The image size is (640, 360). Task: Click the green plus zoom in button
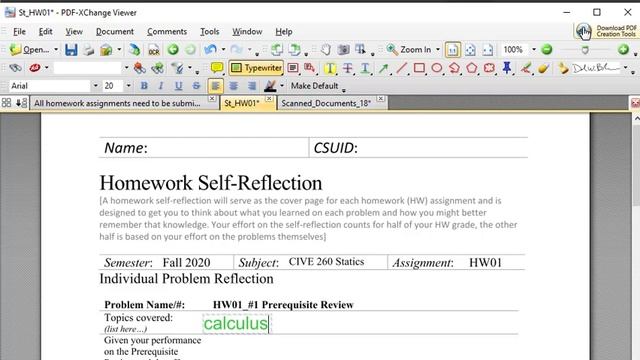pyautogui.click(x=623, y=50)
